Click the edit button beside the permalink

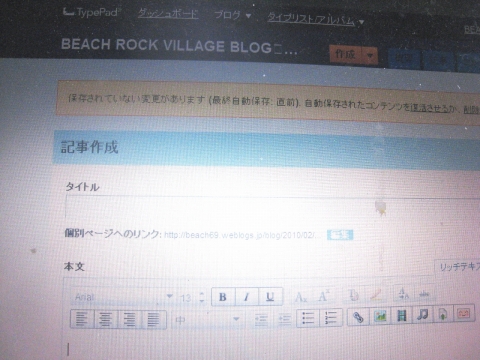(x=340, y=235)
